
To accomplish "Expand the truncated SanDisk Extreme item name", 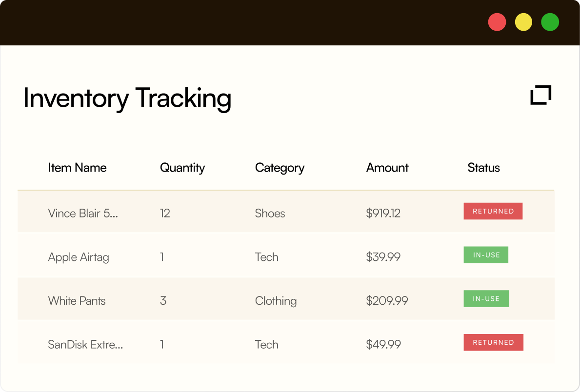I will coord(85,345).
